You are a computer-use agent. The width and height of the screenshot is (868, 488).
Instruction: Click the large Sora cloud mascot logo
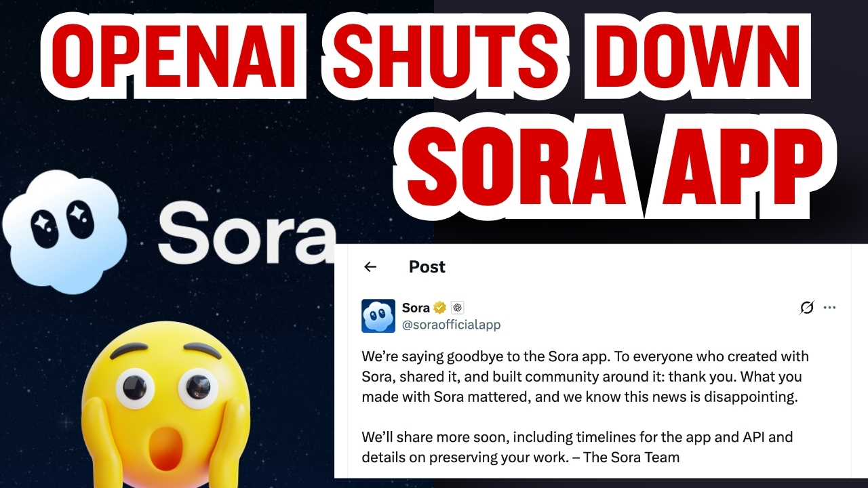click(64, 231)
